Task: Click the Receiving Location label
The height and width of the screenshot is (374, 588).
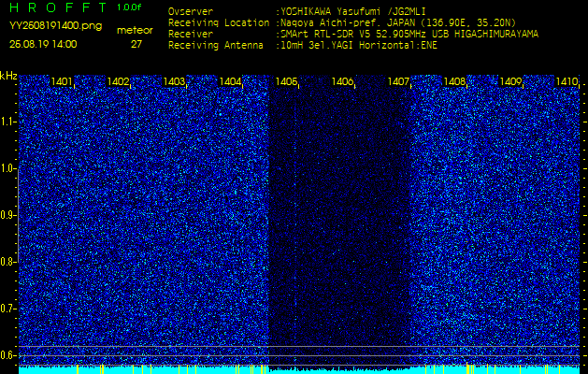Action: [219, 22]
